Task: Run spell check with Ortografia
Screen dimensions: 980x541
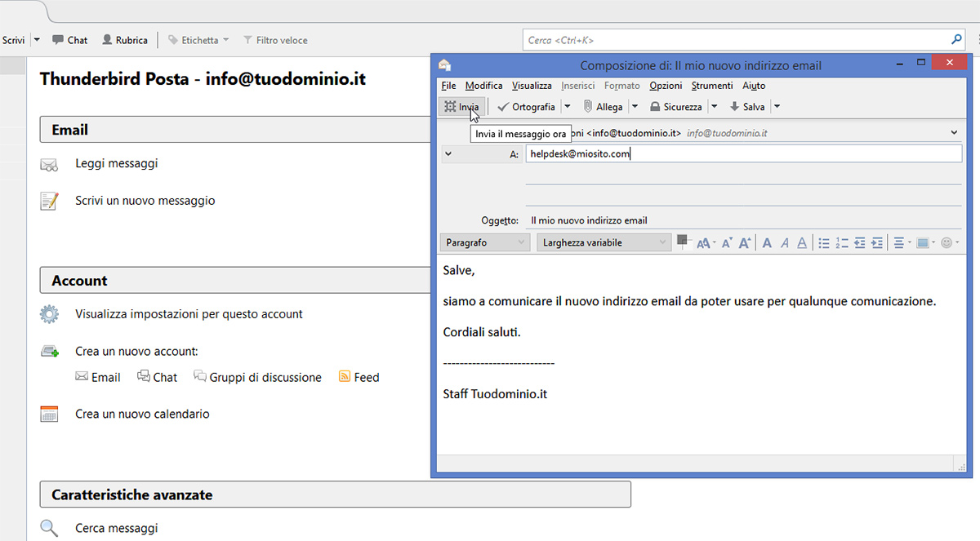Action: (526, 107)
